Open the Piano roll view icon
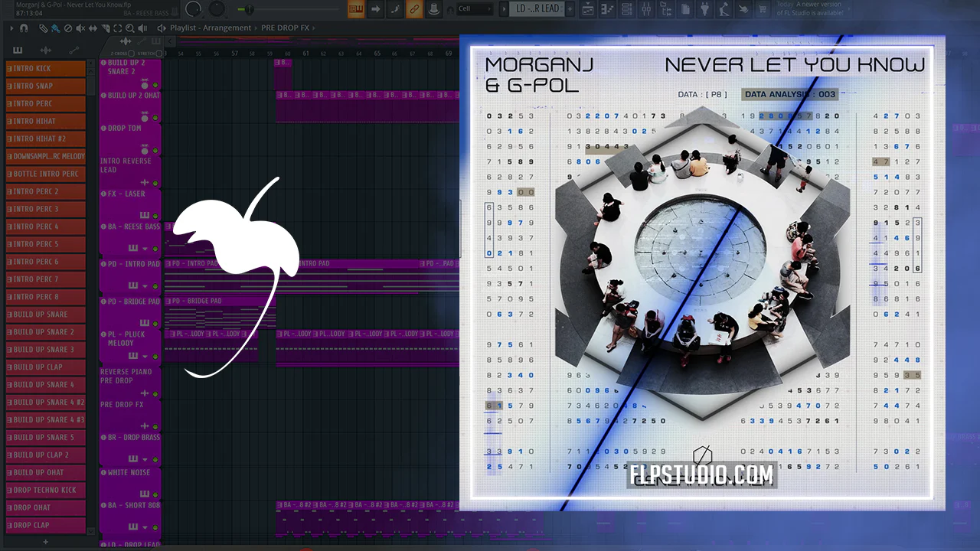Screen dimensions: 980x551 click(x=607, y=9)
